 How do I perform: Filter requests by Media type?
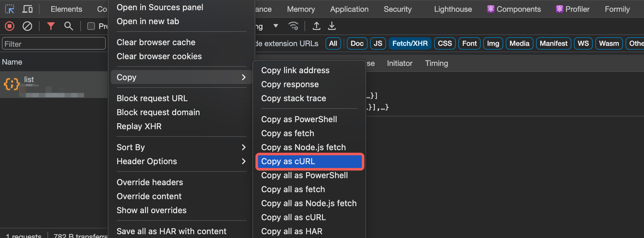coord(519,44)
